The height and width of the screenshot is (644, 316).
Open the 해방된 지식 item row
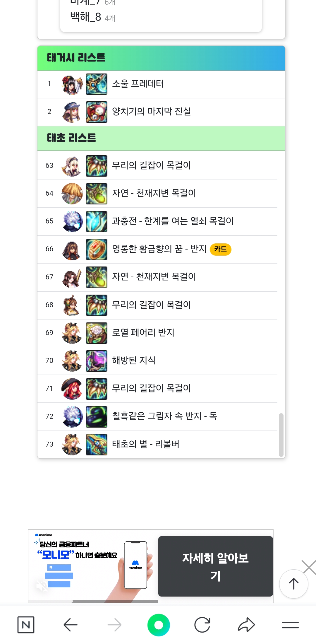pos(157,361)
